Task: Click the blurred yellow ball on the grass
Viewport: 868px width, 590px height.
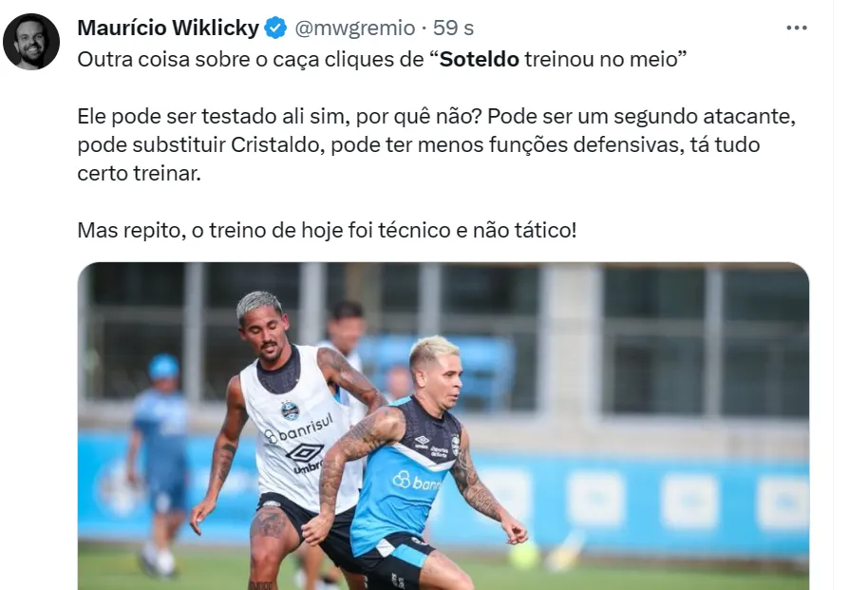Action: (x=523, y=554)
